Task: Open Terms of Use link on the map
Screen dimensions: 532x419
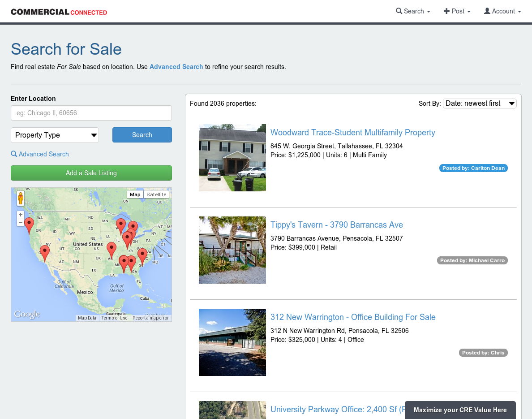Action: pos(114,318)
